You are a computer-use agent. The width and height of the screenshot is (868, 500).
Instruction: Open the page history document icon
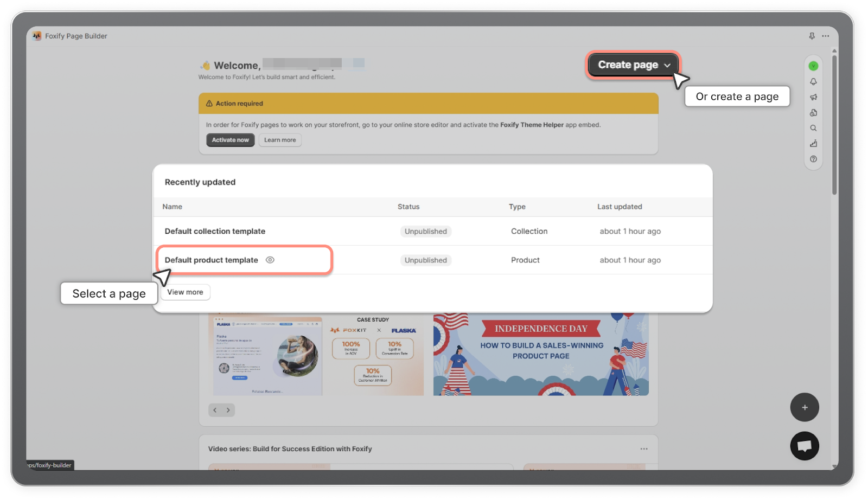click(813, 113)
